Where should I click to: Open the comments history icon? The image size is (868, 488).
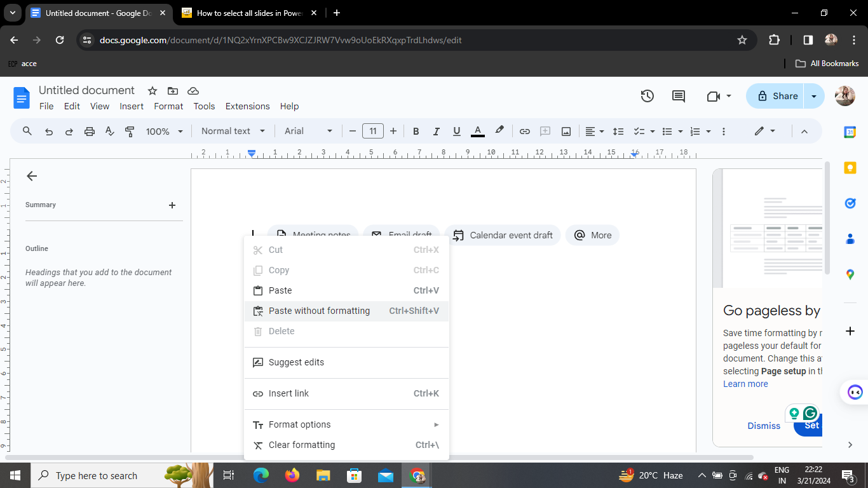point(679,96)
